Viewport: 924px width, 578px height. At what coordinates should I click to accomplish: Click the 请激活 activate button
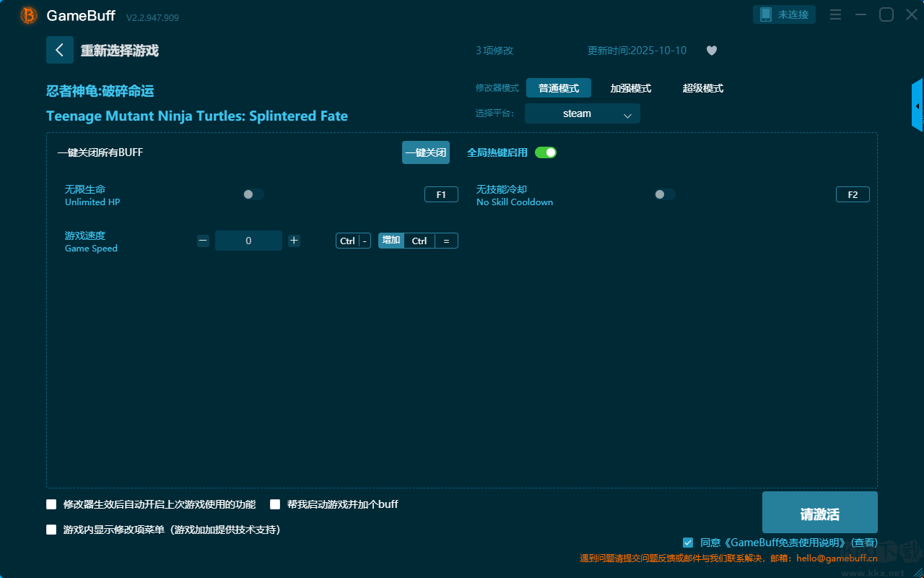(x=819, y=512)
